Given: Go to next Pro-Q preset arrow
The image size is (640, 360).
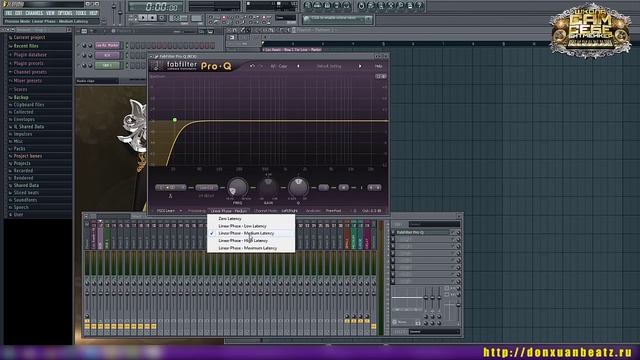Looking at the screenshot, I should (x=360, y=66).
